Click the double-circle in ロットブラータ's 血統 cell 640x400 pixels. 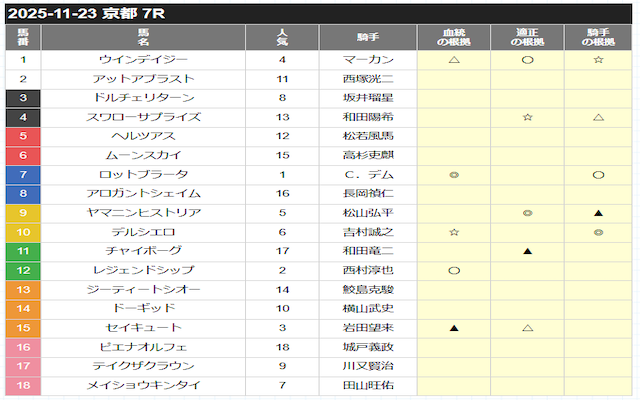click(454, 175)
